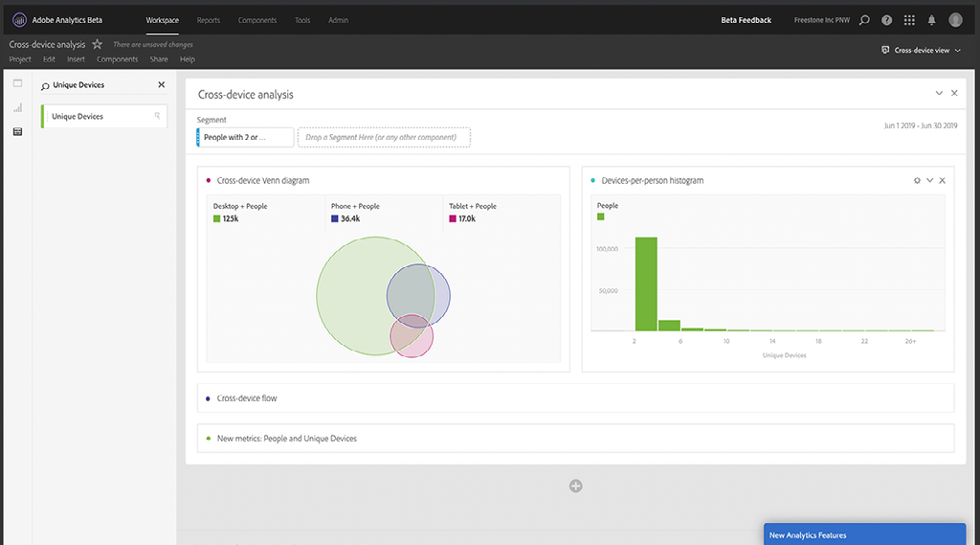Add a new panel with plus button
Screen dimensions: 980x545
click(x=575, y=487)
